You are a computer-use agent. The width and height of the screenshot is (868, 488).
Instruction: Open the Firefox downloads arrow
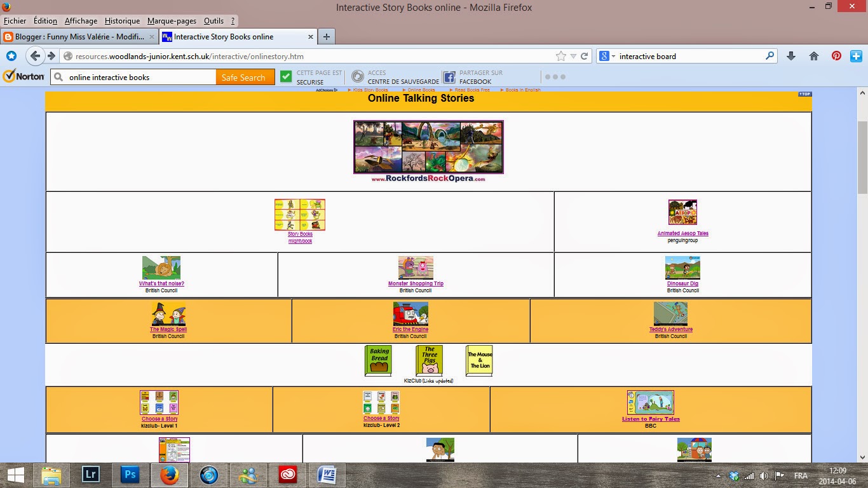coord(791,56)
